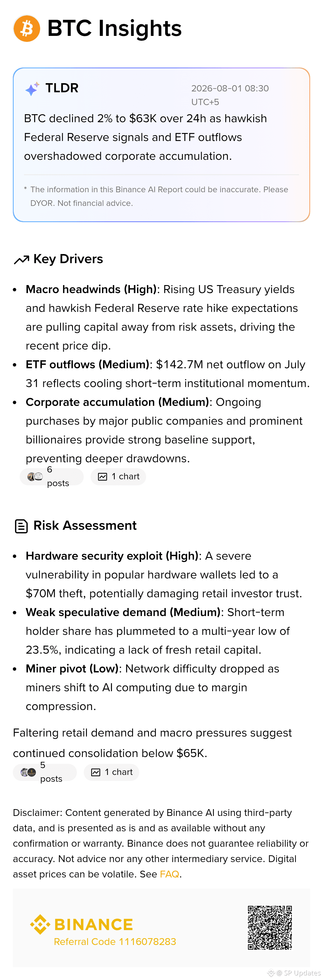The width and height of the screenshot is (323, 980).
Task: Click the avatar icons beside 5 posts
Action: (x=28, y=772)
